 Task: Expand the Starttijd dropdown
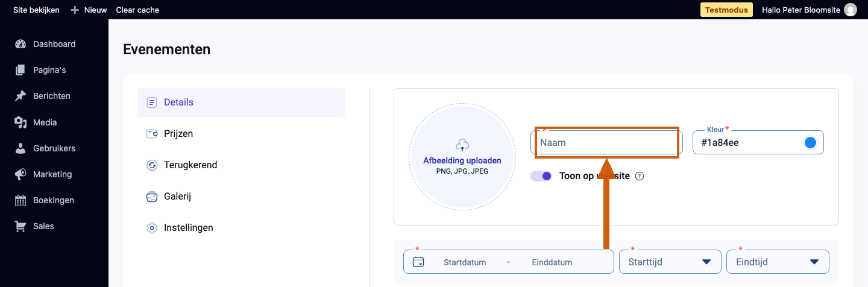point(670,262)
